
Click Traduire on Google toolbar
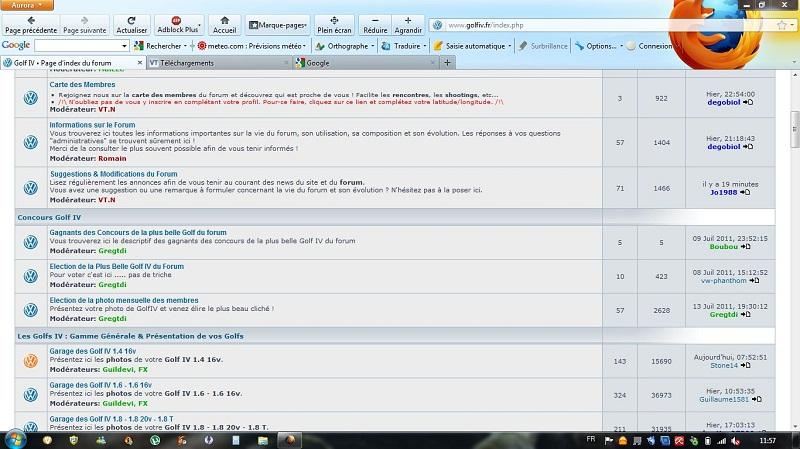click(x=401, y=46)
